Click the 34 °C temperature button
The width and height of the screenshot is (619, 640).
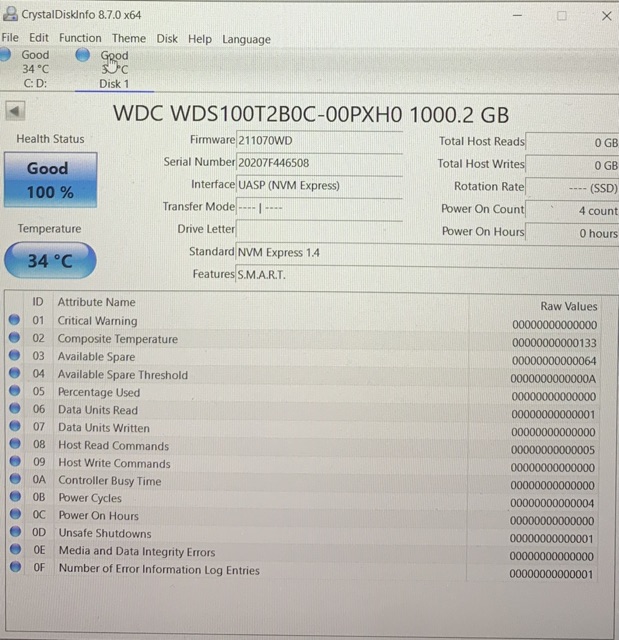(x=50, y=260)
